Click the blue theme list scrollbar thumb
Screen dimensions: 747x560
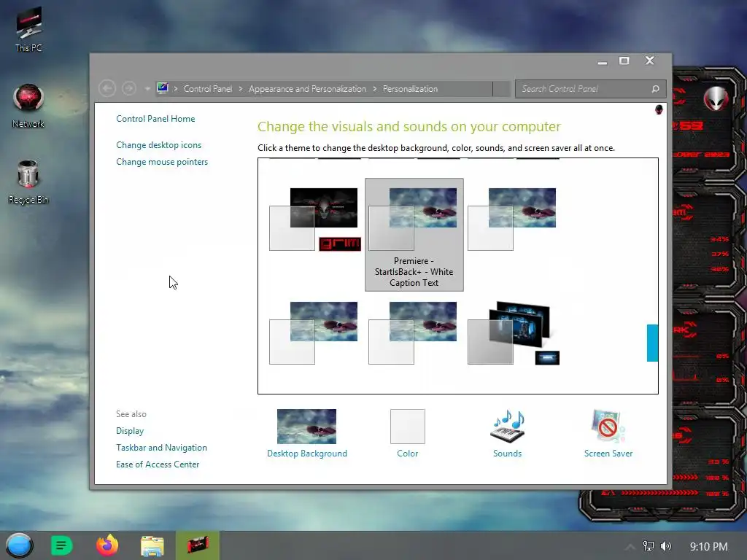pos(652,343)
